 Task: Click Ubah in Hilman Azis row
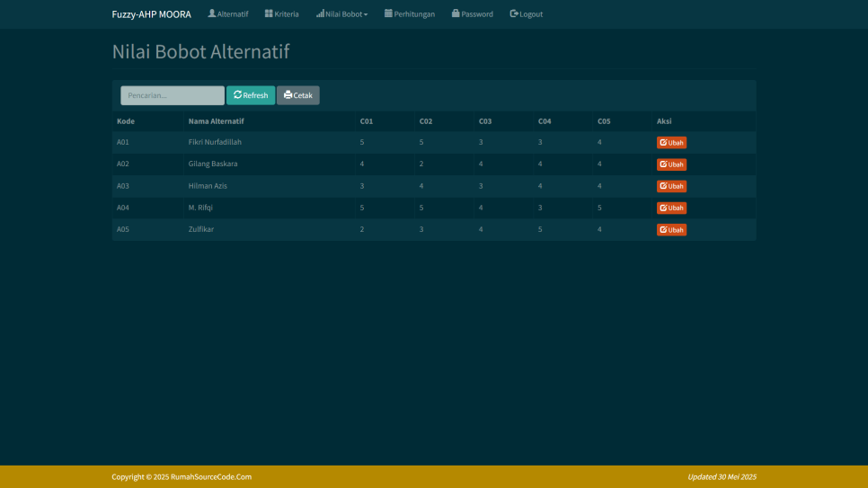pos(671,186)
